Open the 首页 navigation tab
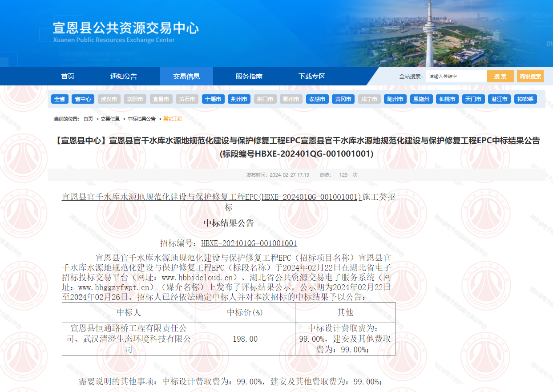Screen dimensions: 553x392 tap(68, 76)
